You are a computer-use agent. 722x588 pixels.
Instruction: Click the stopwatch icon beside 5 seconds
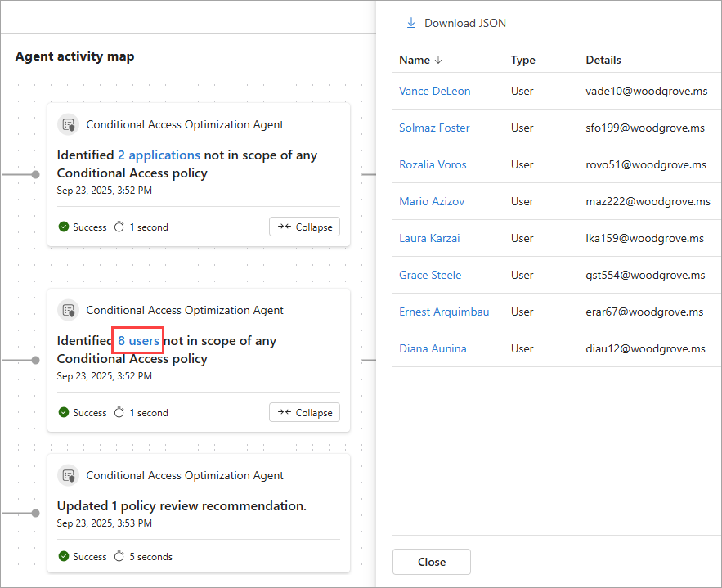click(x=119, y=557)
